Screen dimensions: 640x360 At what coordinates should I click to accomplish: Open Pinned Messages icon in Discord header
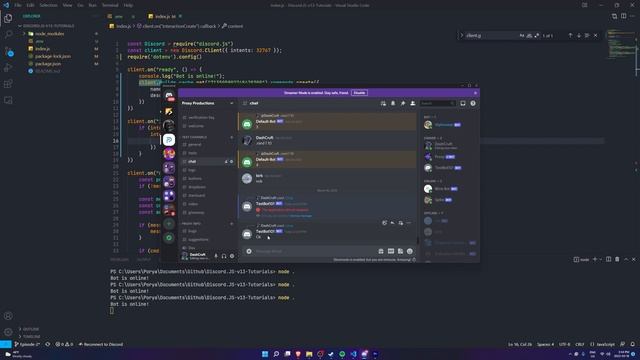tap(403, 103)
